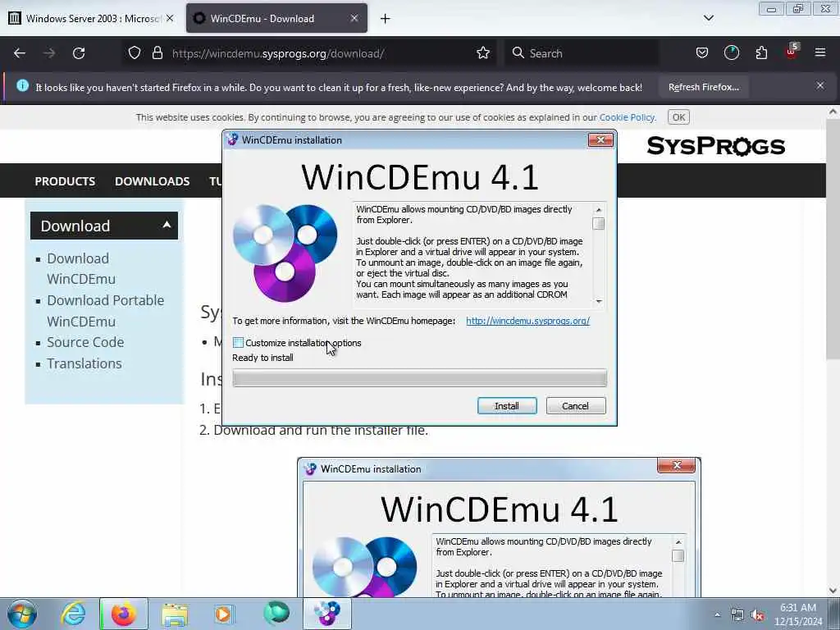Switch to the Windows Server 2003 tab
This screenshot has width=840, height=630.
(91, 18)
